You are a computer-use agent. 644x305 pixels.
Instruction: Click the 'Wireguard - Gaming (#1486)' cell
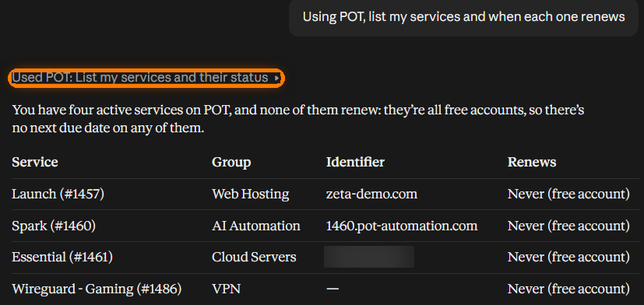[97, 289]
